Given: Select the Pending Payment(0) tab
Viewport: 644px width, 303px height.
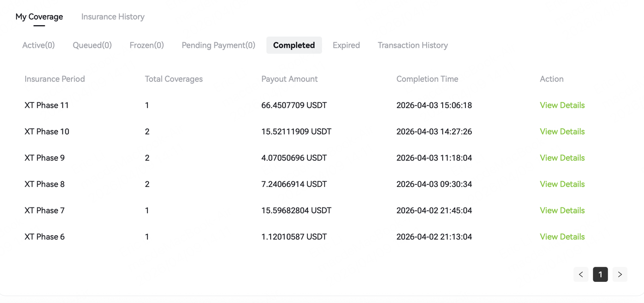Looking at the screenshot, I should click(218, 45).
